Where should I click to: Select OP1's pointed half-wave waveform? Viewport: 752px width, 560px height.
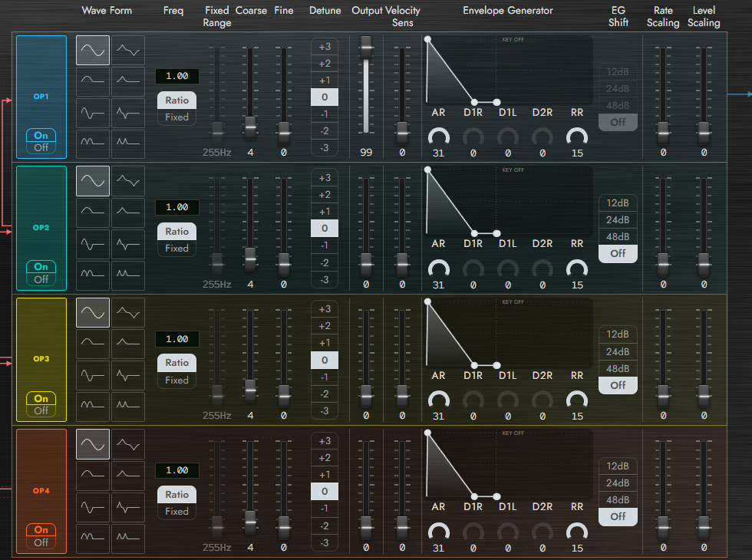click(x=128, y=81)
